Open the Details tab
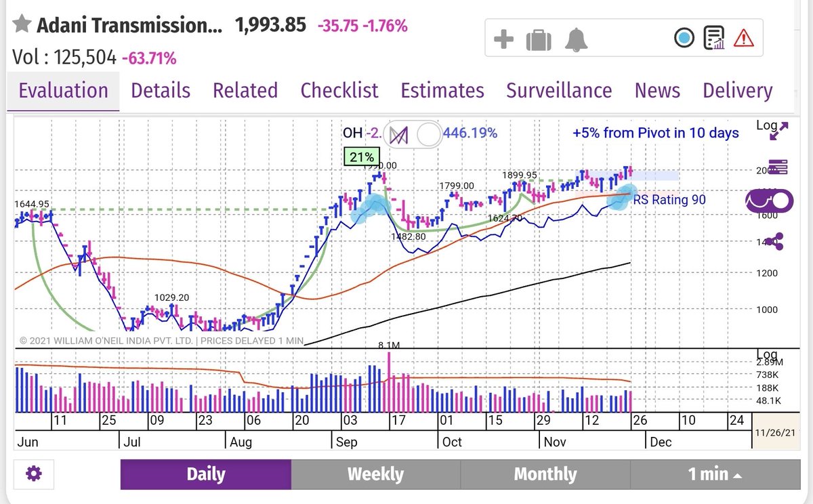This screenshot has width=813, height=504. click(x=161, y=91)
